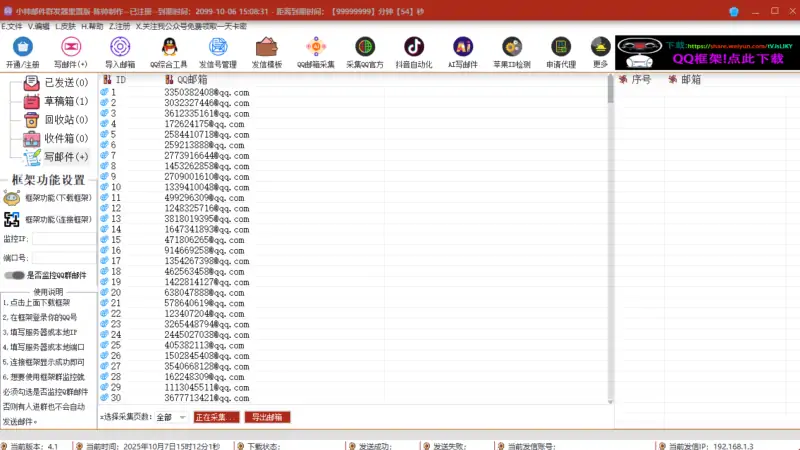Open the 选择采集页数 dropdown

pyautogui.click(x=171, y=417)
